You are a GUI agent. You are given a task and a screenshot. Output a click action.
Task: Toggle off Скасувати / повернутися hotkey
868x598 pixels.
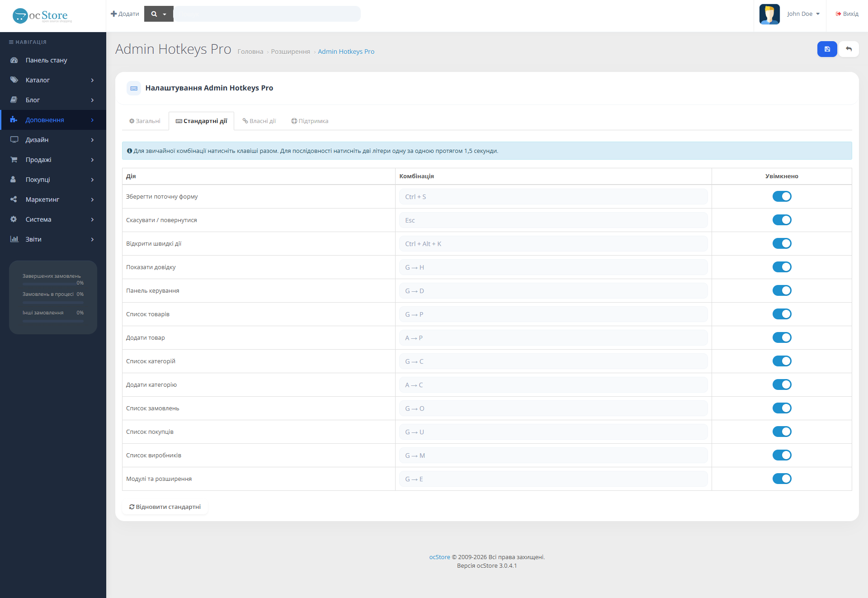[x=782, y=220]
